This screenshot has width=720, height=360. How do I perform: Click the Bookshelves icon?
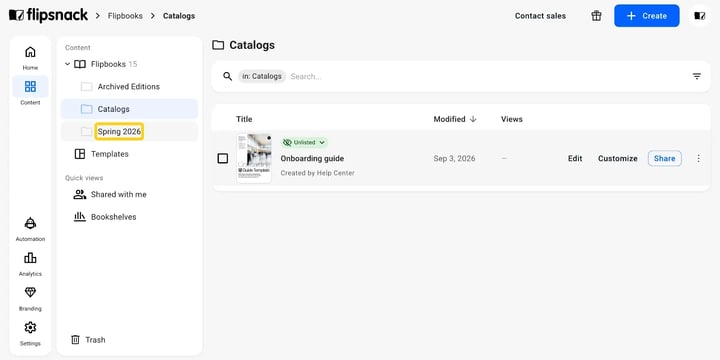[x=80, y=217]
